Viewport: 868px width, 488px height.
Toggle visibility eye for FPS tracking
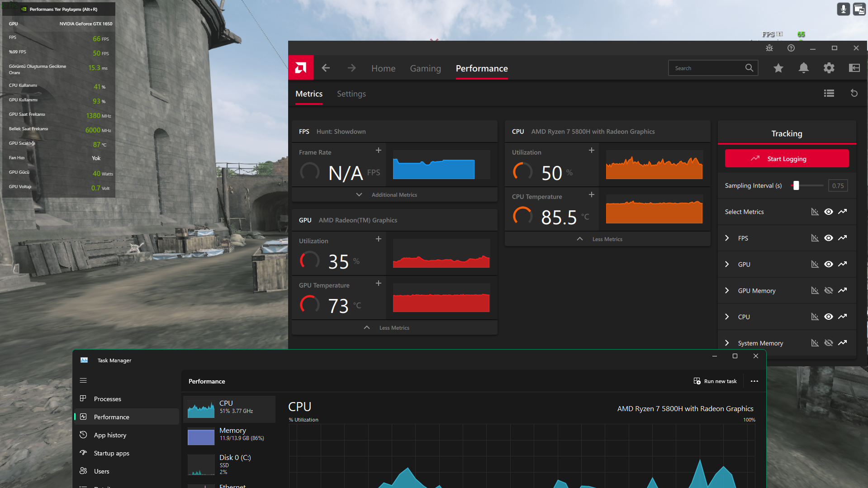point(829,238)
